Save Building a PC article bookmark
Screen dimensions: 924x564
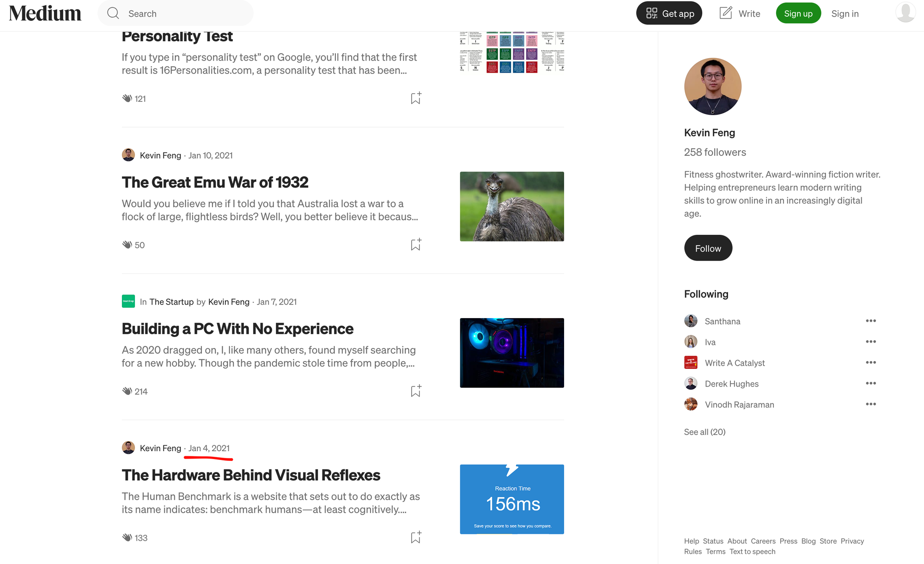416,391
